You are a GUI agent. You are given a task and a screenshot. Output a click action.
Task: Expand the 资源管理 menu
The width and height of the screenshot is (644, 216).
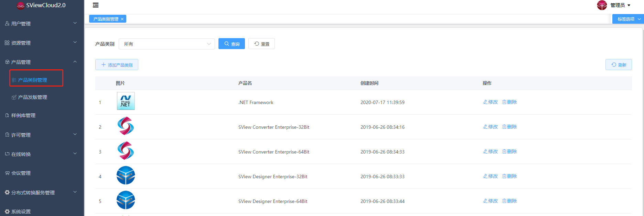(42, 43)
